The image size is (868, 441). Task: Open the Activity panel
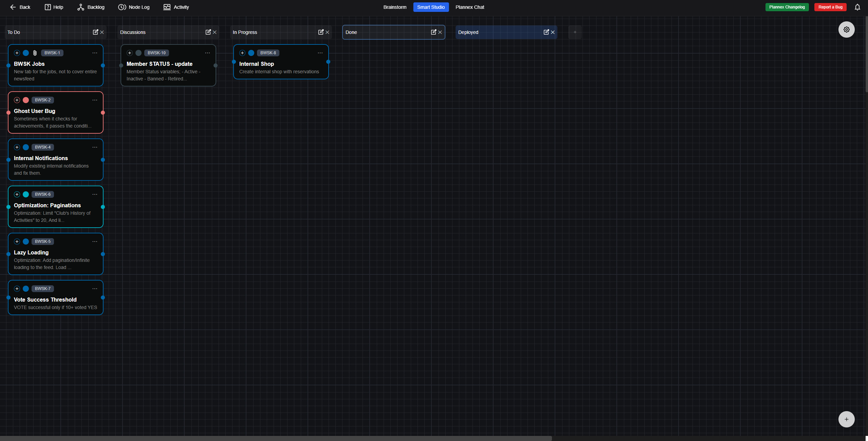point(176,7)
